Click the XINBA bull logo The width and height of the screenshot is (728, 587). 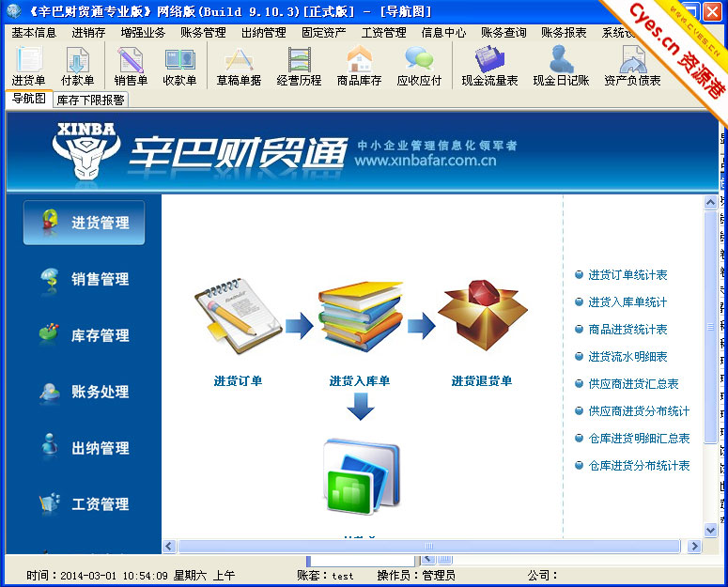coord(86,151)
